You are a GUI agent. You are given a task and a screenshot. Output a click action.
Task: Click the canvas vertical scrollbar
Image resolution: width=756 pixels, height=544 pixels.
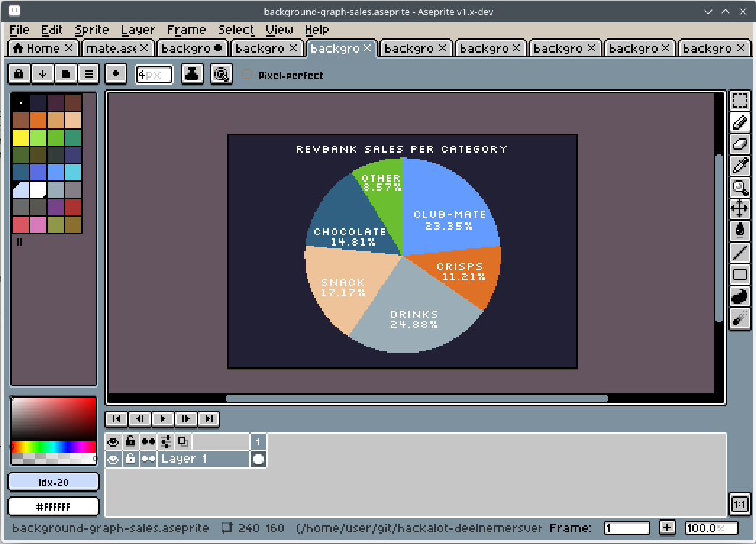tap(719, 238)
